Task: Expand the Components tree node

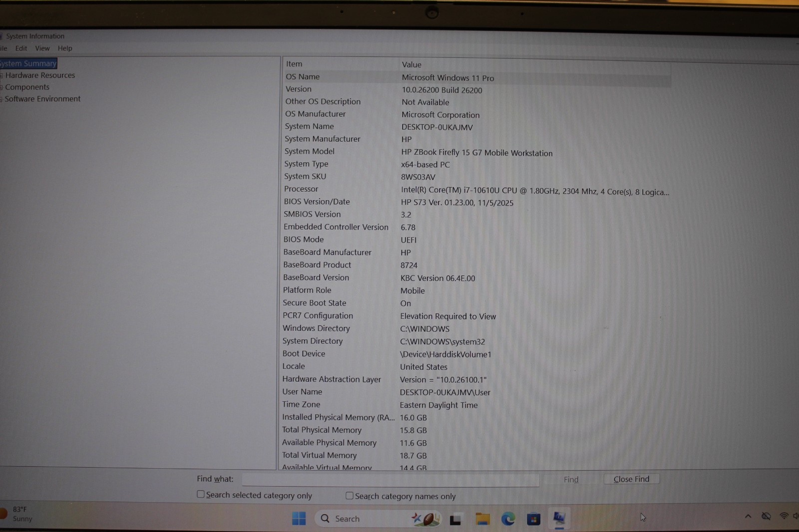Action: pyautogui.click(x=1, y=87)
